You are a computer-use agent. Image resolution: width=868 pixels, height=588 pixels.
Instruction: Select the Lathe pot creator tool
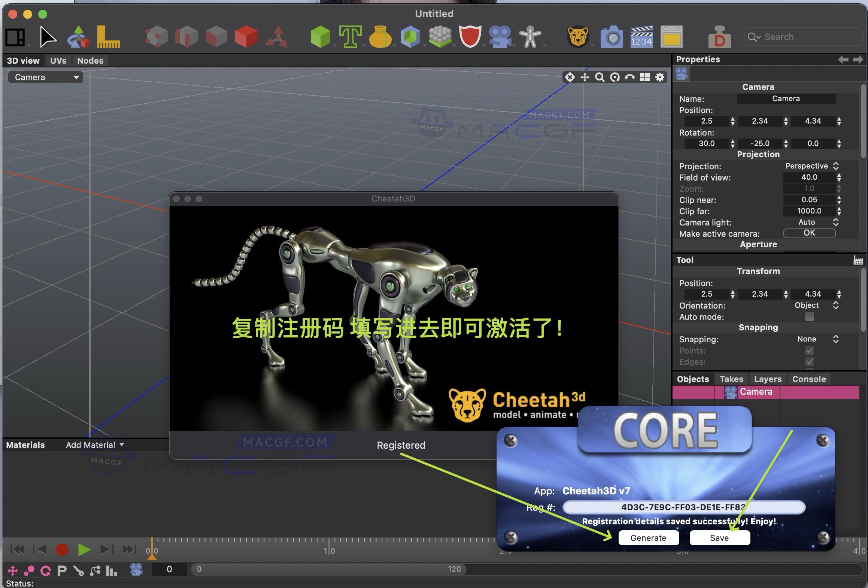[x=380, y=36]
